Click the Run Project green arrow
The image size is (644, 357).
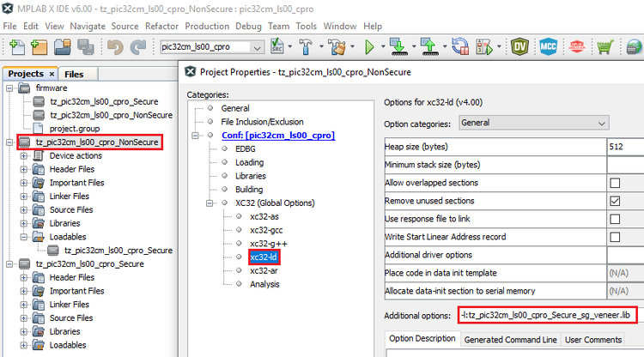pos(370,46)
